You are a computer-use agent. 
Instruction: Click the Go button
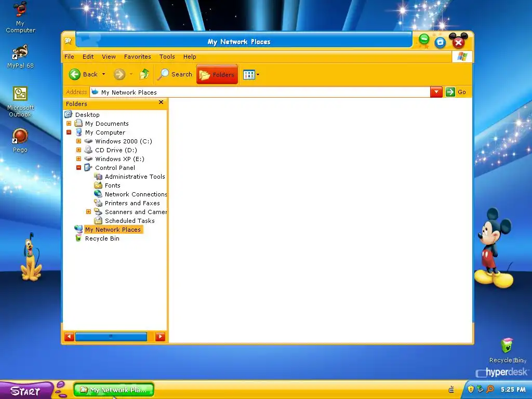pos(456,92)
